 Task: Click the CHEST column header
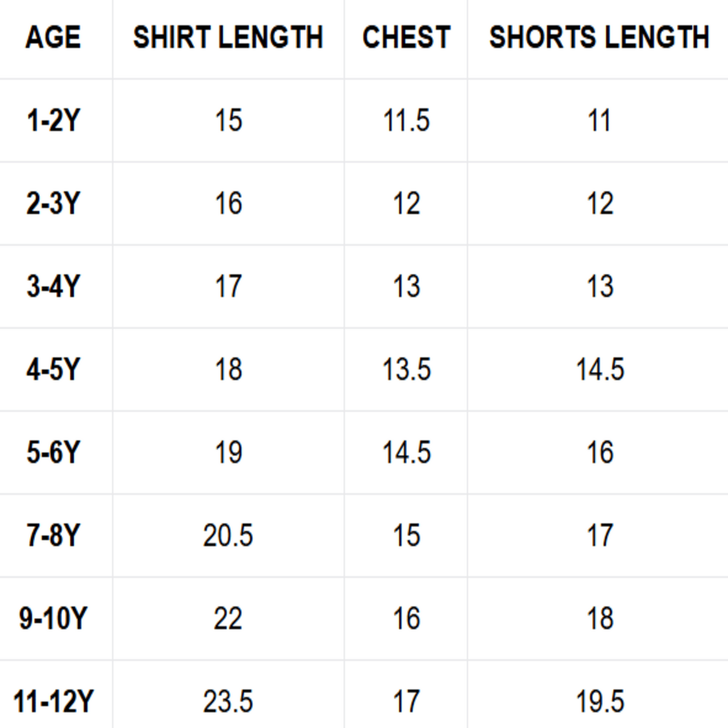406,37
